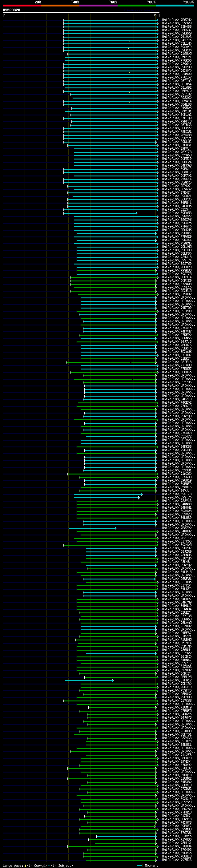The width and height of the screenshot is (197, 868).
Task: Select hit label UniRef100_C6TBK3
Action: click(x=177, y=125)
